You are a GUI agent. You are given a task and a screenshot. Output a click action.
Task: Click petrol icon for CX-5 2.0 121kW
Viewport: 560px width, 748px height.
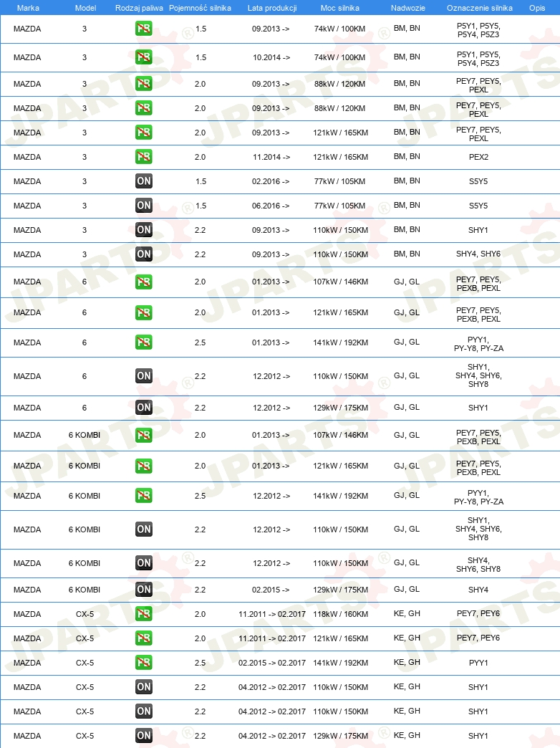pos(143,638)
